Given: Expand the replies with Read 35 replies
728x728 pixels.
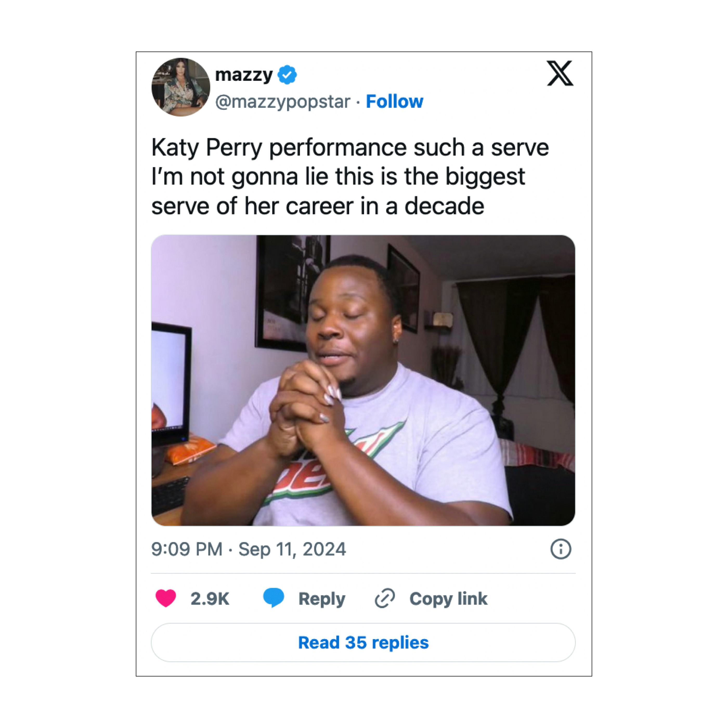Looking at the screenshot, I should [364, 642].
